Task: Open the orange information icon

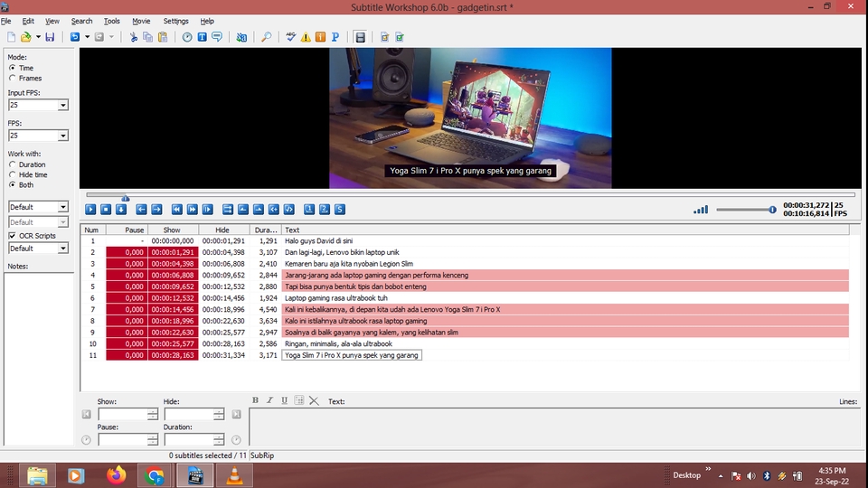Action: pos(320,37)
